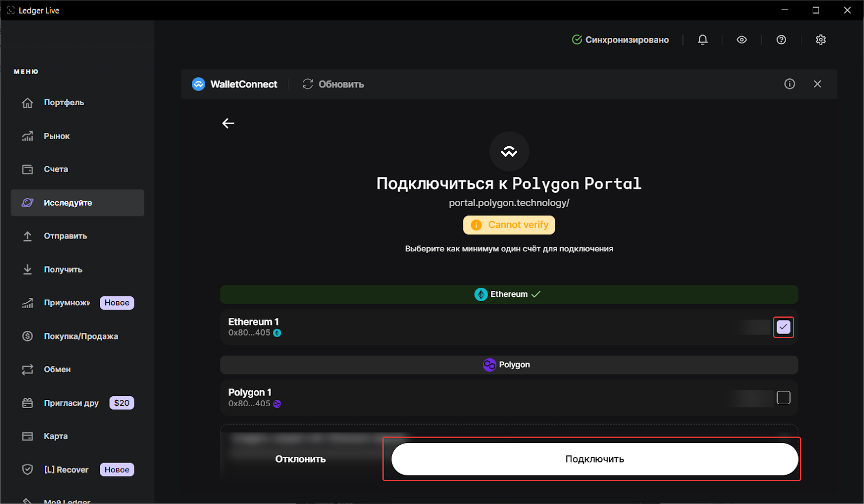Click the Polygon network icon in the header

489,365
